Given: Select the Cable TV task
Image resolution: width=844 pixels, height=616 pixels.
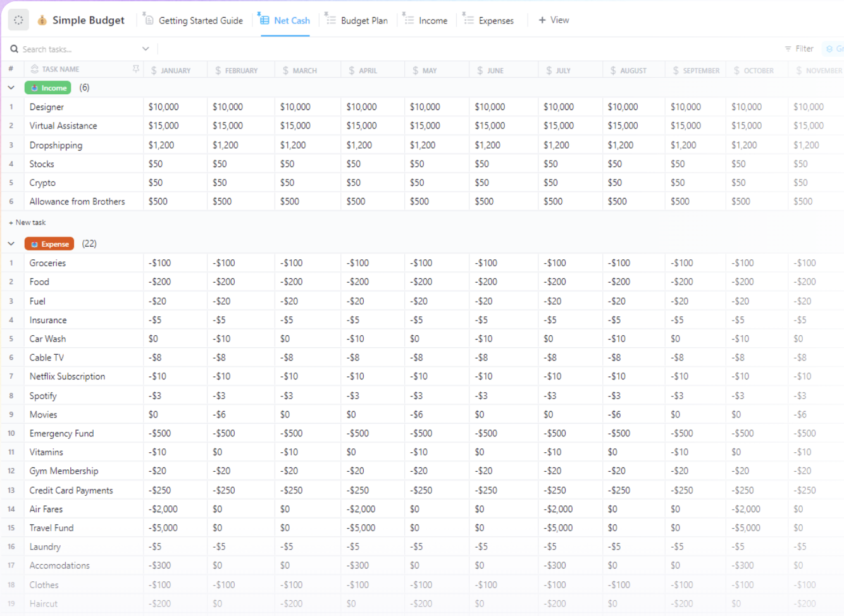Looking at the screenshot, I should 47,358.
